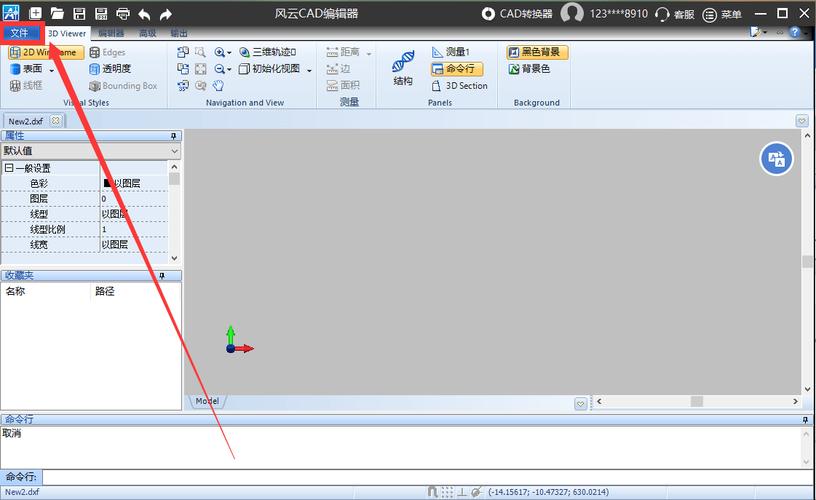Click the black 色彩 color swatch

click(x=107, y=184)
